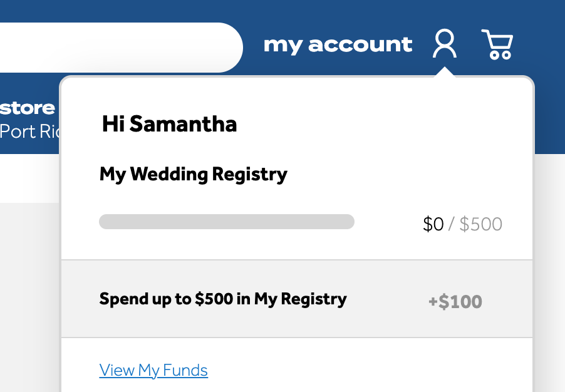Open the Port Ric store location

click(x=30, y=132)
